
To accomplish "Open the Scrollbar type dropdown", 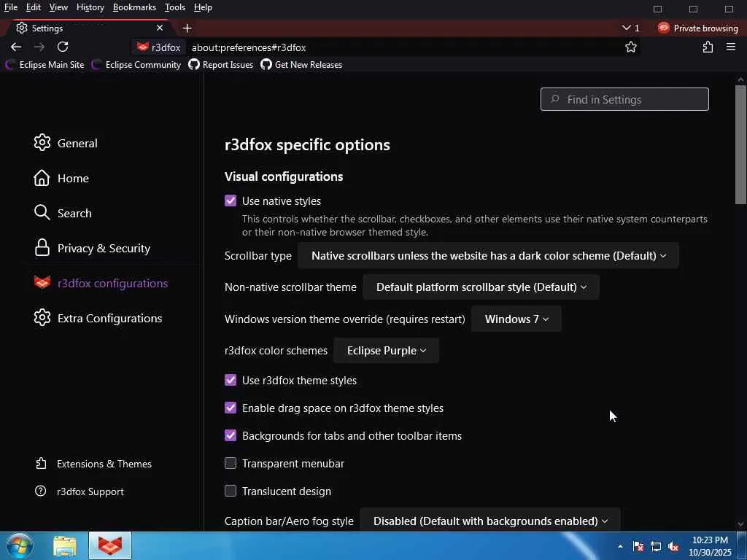I will tap(488, 256).
